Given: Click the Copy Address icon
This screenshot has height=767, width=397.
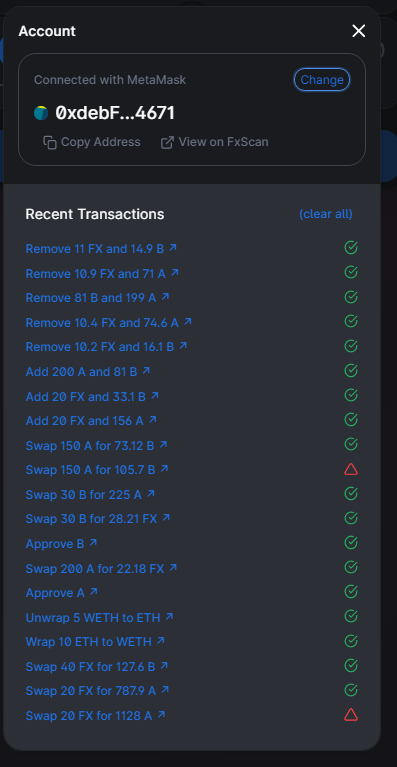Looking at the screenshot, I should coord(49,142).
